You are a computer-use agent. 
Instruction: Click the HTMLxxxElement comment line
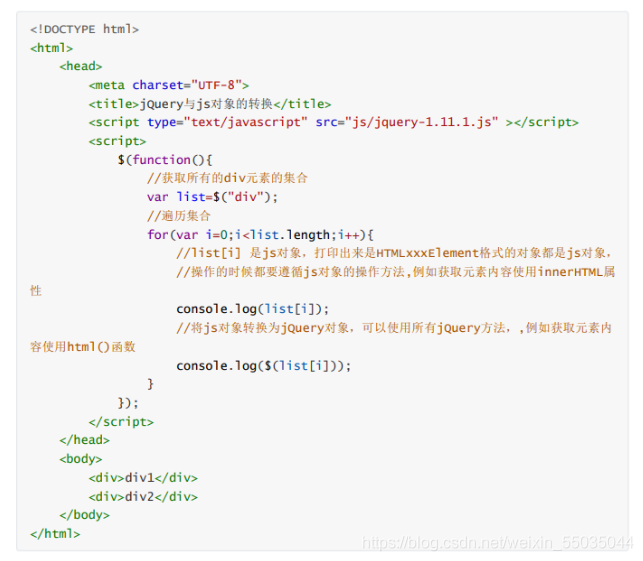[394, 253]
